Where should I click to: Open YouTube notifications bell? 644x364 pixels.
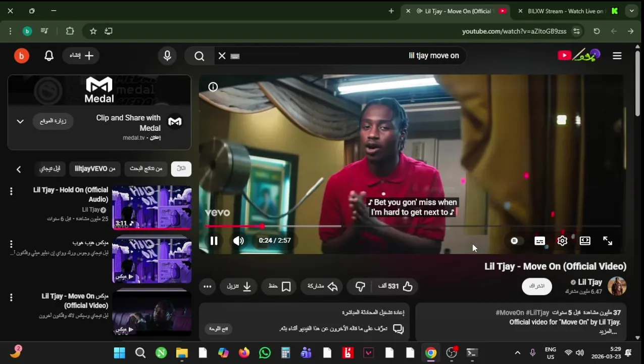click(x=49, y=56)
